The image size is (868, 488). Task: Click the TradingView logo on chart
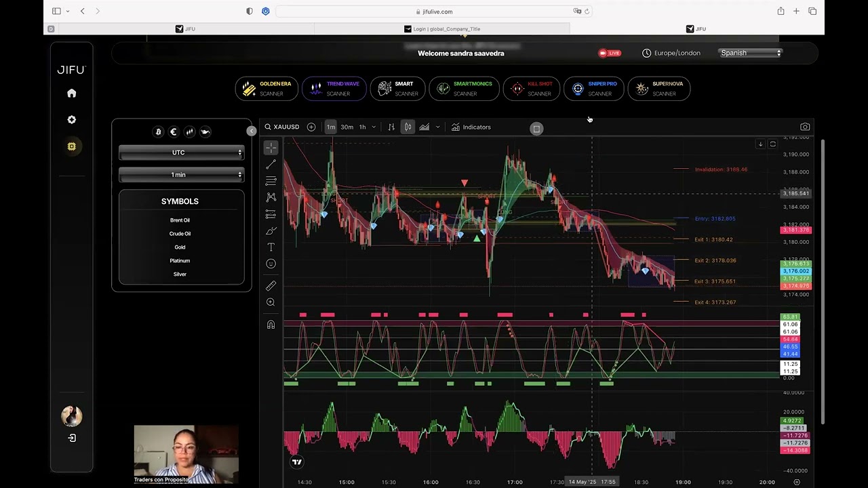point(297,462)
